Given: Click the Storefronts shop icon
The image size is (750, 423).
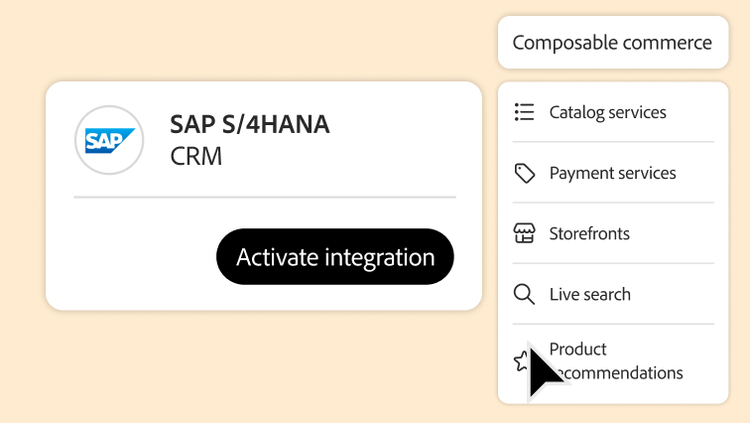Looking at the screenshot, I should point(524,234).
